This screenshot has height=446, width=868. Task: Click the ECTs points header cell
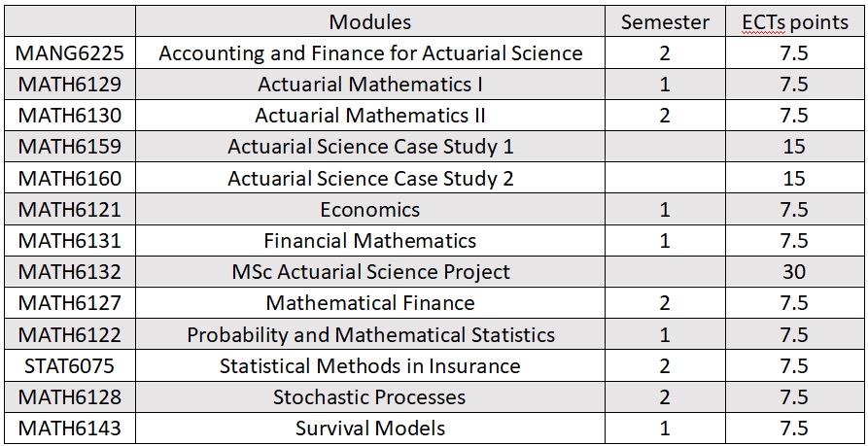point(794,21)
